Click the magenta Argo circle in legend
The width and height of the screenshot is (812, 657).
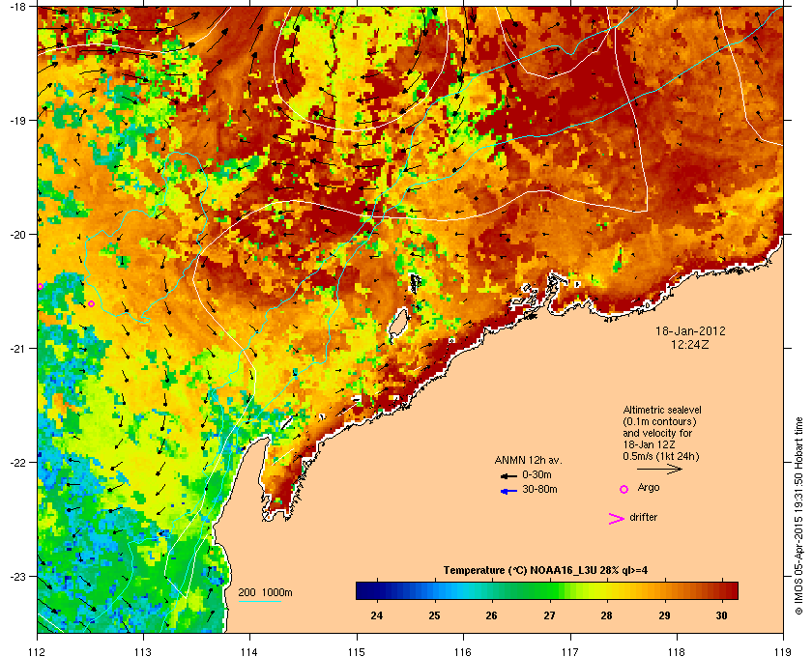coord(624,489)
